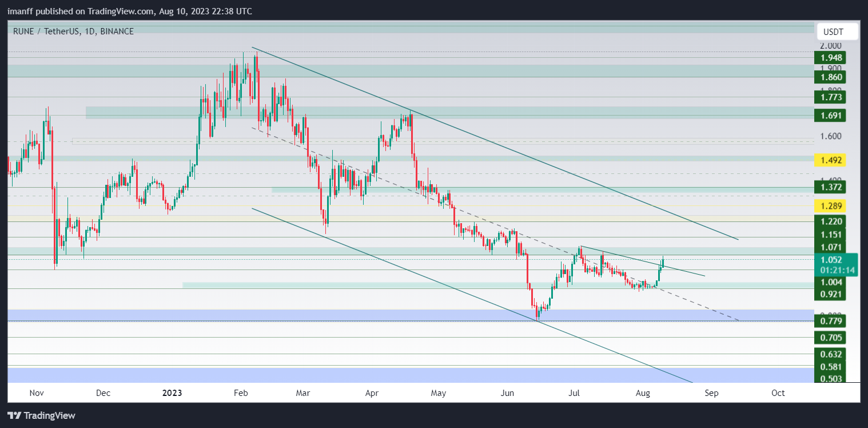The image size is (868, 428).
Task: Click Dec on the time axis
Action: (103, 393)
